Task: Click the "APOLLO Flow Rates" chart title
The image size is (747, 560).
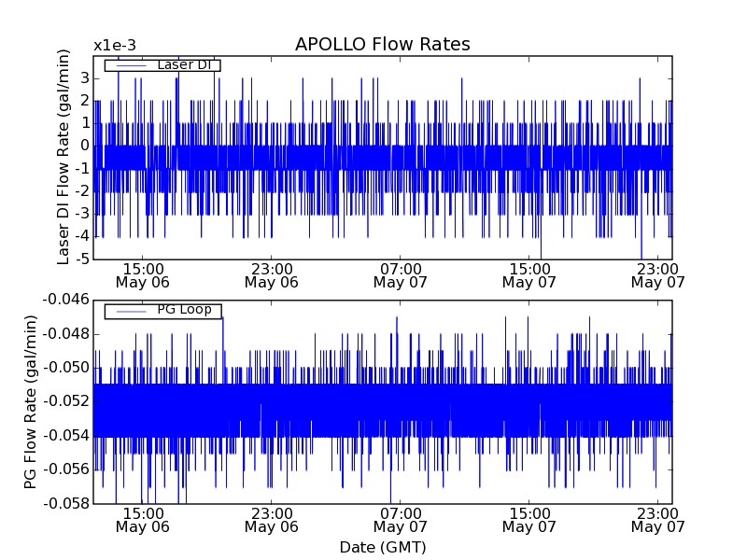Action: [x=382, y=45]
